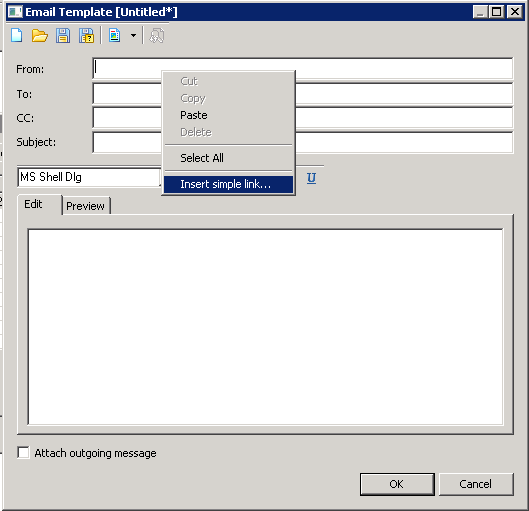Confirm the dialog with OK button

pos(397,484)
